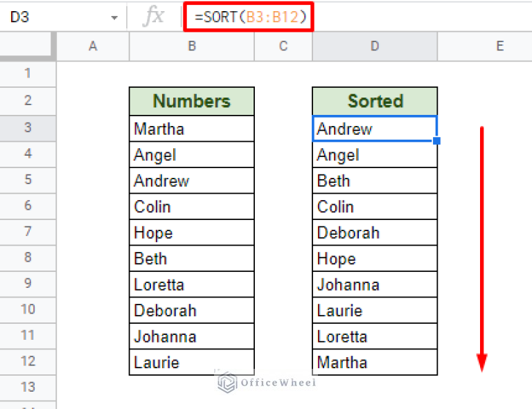Select row 1 header
The width and height of the screenshot is (532, 409).
(x=28, y=73)
